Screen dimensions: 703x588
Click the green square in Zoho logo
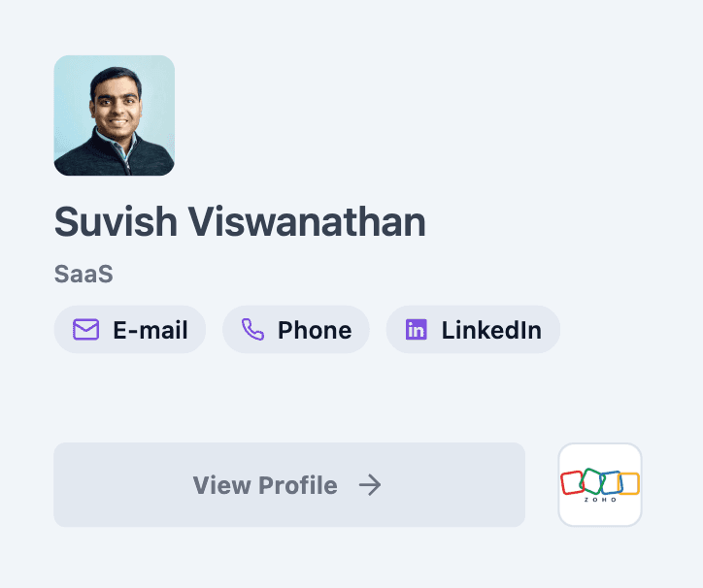point(591,480)
